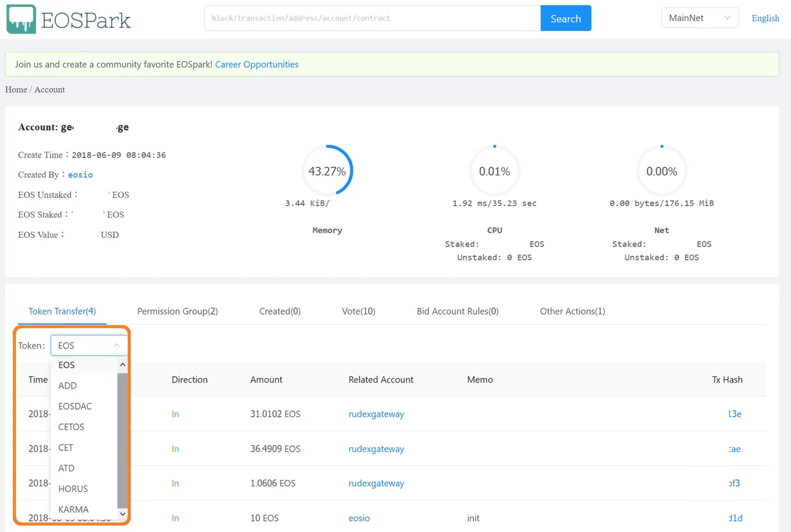
Task: Click token list scroll down arrow
Action: 122,514
